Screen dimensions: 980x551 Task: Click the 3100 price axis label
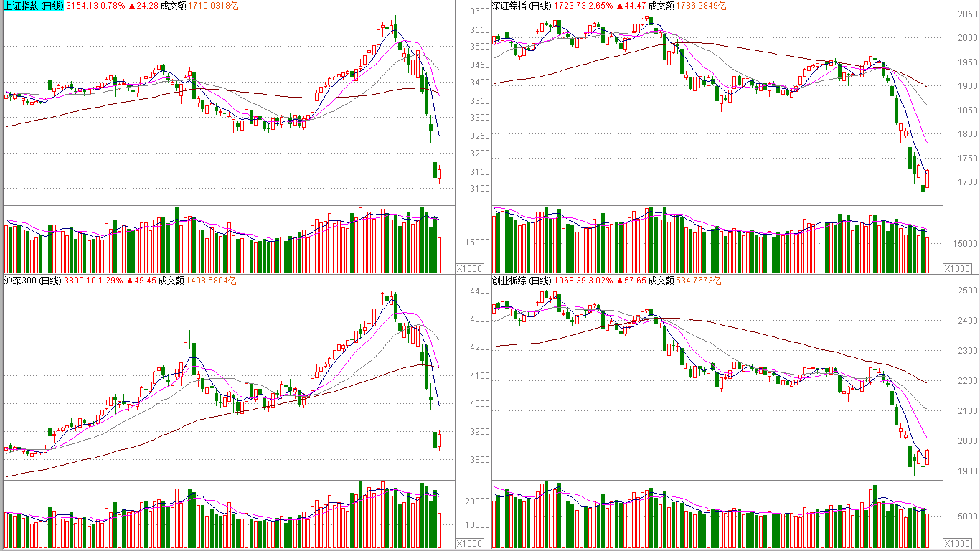[480, 189]
